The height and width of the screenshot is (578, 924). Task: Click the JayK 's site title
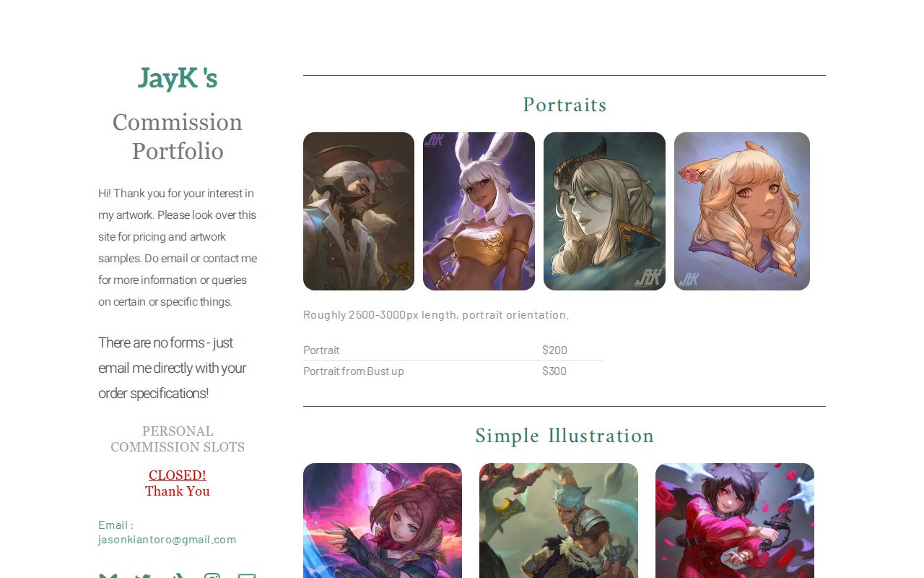(178, 78)
